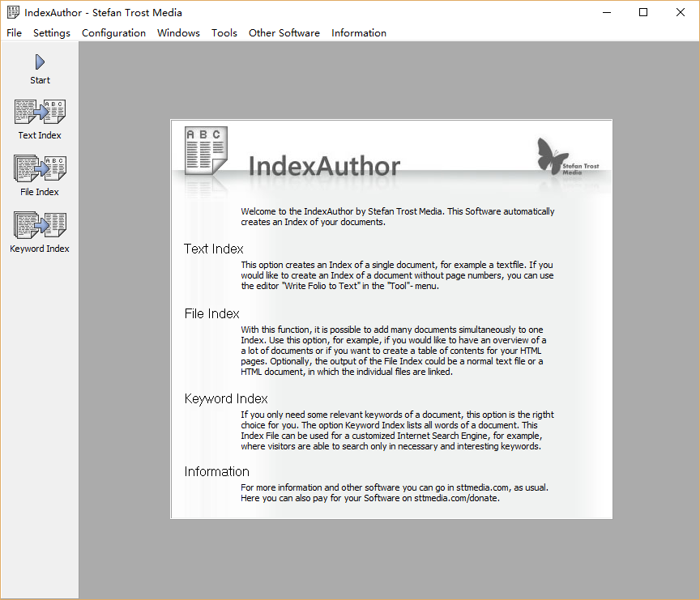700x600 pixels.
Task: Open the Other Software menu
Action: pos(284,33)
